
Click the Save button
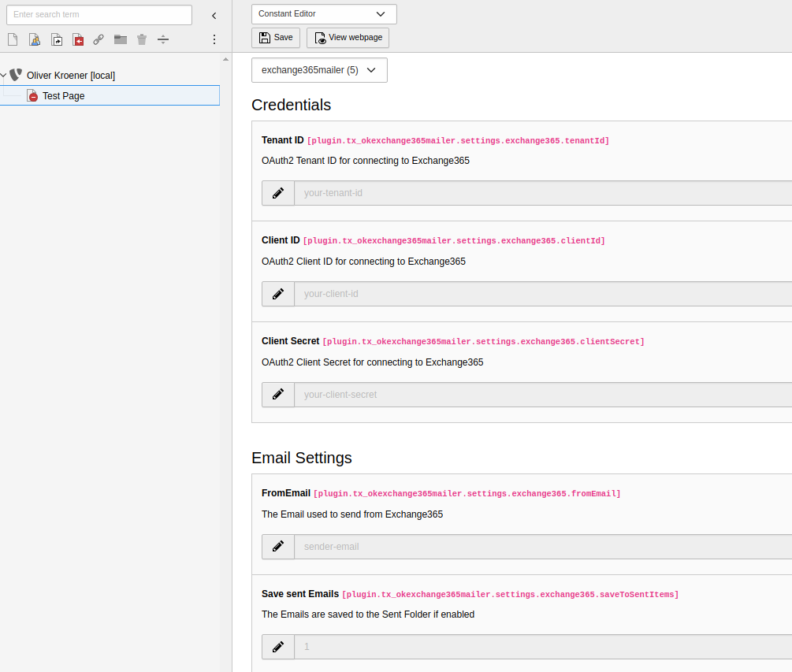(275, 37)
